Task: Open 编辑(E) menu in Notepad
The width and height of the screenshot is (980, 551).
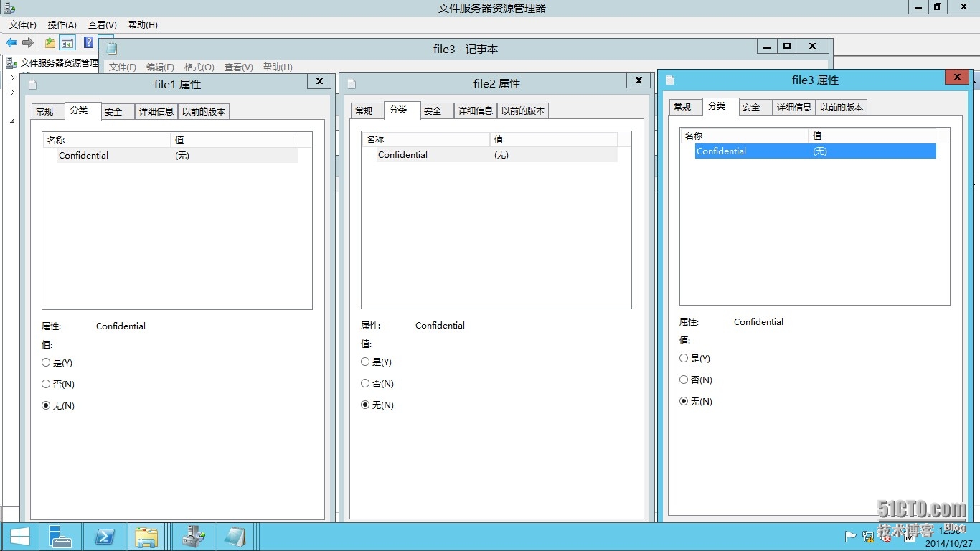Action: tap(160, 67)
